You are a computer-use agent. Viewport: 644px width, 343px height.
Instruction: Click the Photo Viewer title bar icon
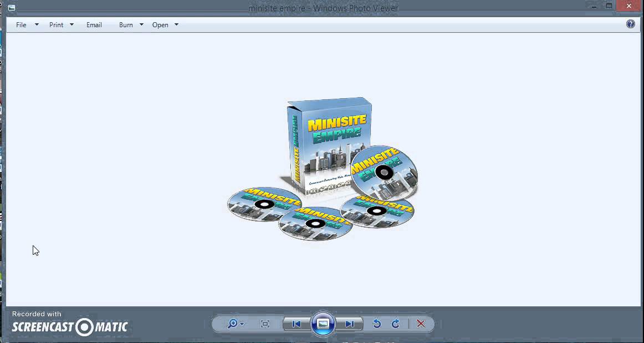(x=12, y=7)
